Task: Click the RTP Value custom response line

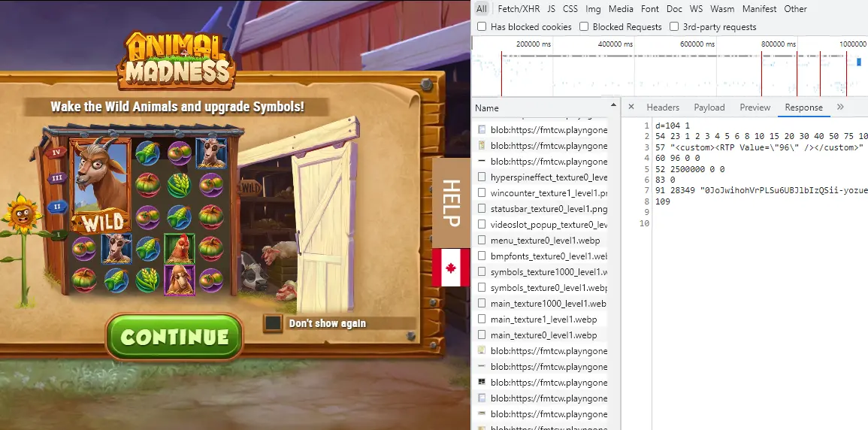Action: click(759, 147)
